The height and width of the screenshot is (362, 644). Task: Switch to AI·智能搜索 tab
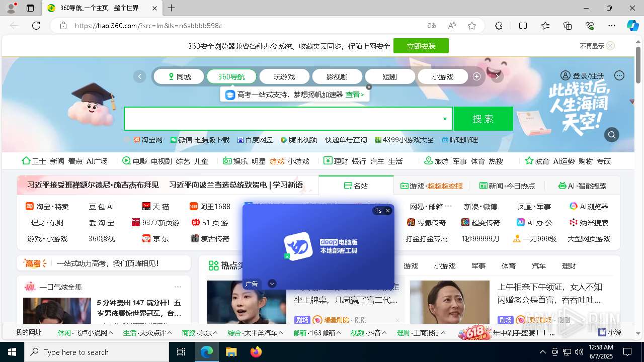582,186
